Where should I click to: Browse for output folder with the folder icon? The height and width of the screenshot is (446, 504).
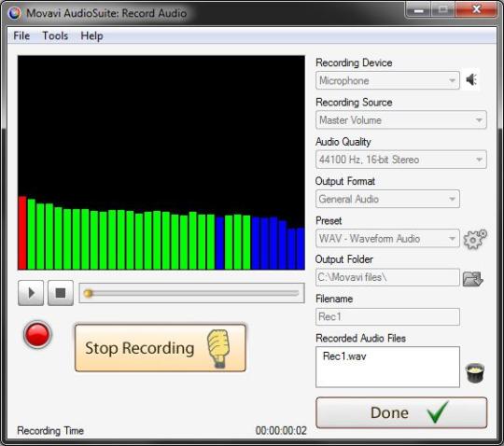(x=473, y=279)
